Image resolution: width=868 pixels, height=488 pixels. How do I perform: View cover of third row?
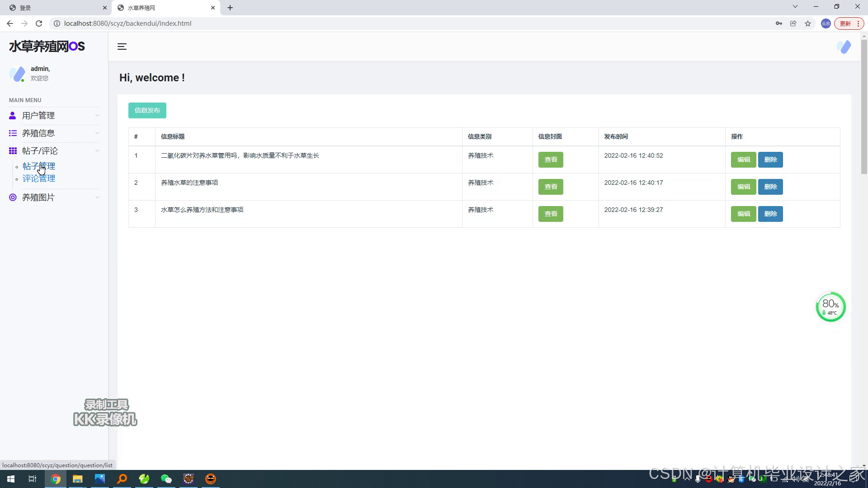pyautogui.click(x=550, y=214)
